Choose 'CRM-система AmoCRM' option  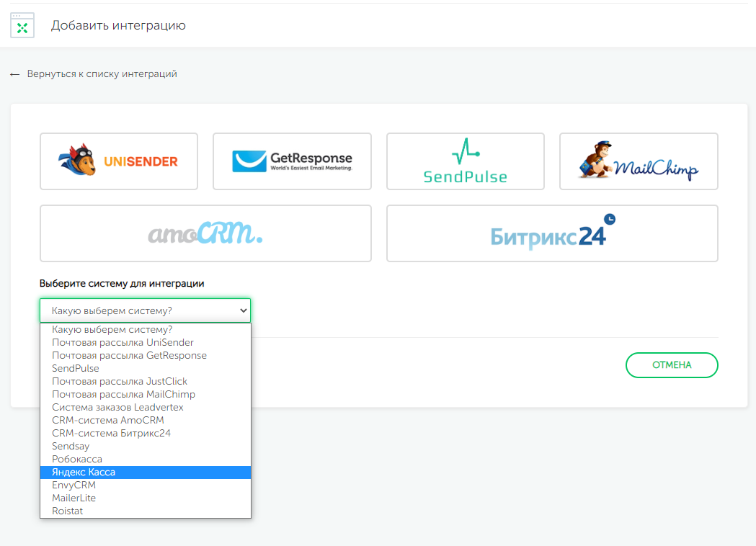point(108,421)
